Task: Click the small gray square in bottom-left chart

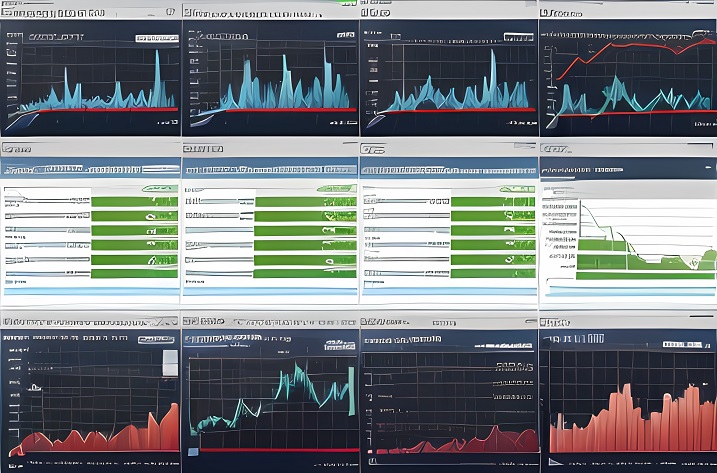Action: click(x=170, y=358)
